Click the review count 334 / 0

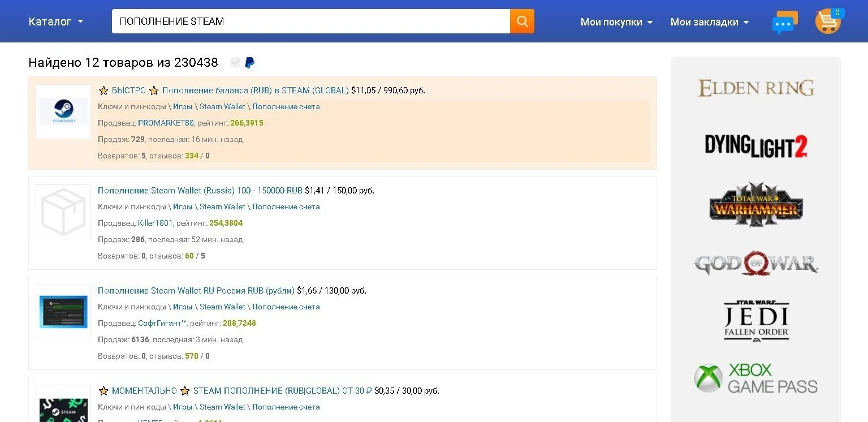[197, 156]
